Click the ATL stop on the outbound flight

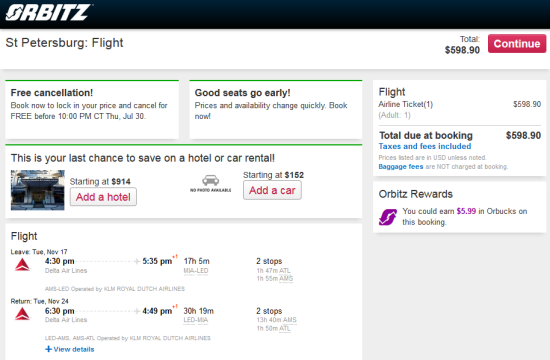(x=285, y=271)
